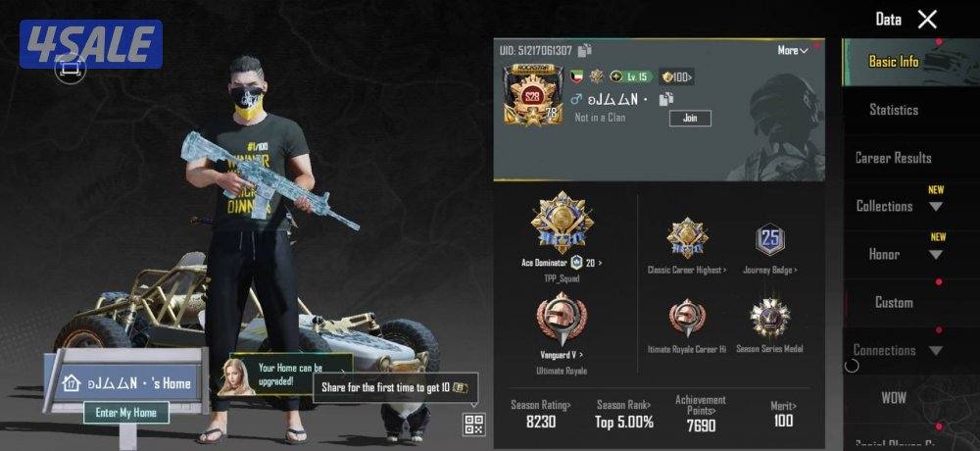
Task: Open the Career Results tab
Action: [x=894, y=158]
